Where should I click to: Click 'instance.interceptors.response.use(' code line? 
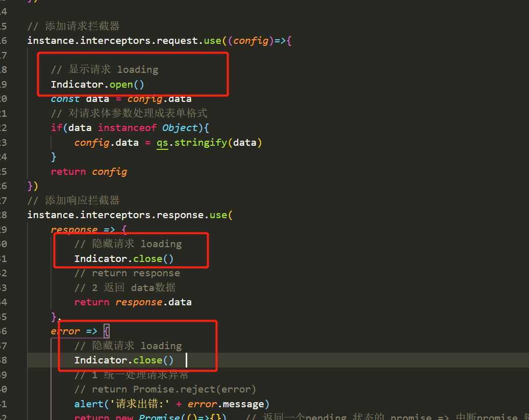click(130, 215)
